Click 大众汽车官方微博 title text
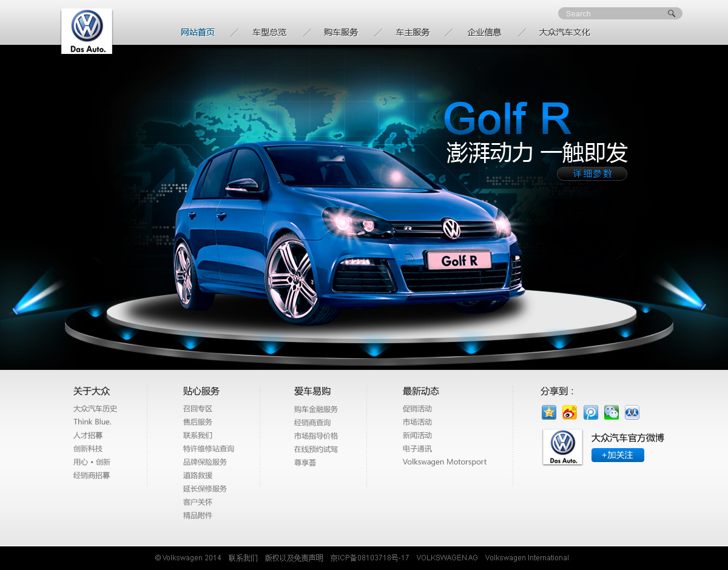Viewport: 728px width, 570px height. 628,438
